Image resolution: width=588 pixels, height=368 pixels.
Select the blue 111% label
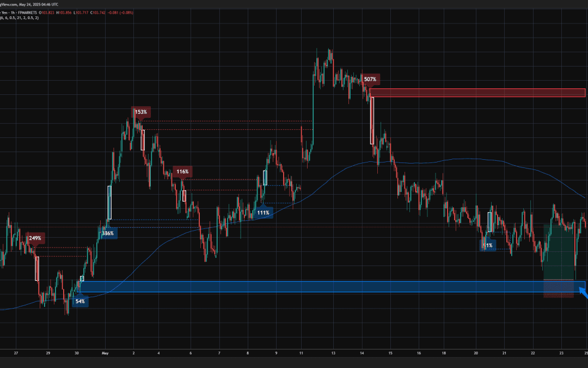tap(264, 213)
